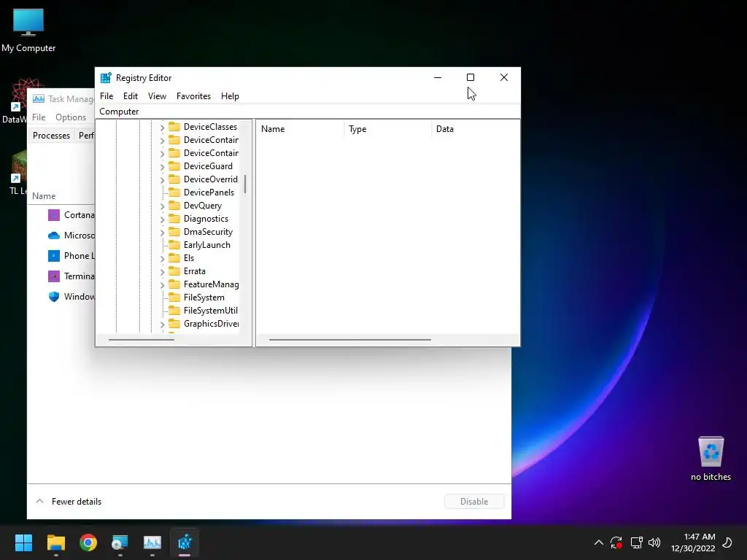
Task: Click the DmaSecurity folder icon
Action: (x=174, y=232)
